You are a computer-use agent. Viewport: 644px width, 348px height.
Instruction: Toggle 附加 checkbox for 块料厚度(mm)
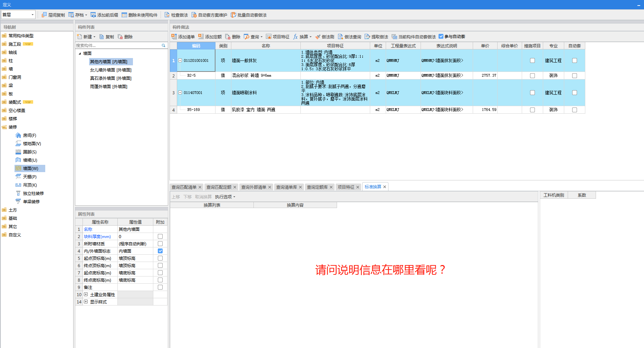click(x=160, y=236)
